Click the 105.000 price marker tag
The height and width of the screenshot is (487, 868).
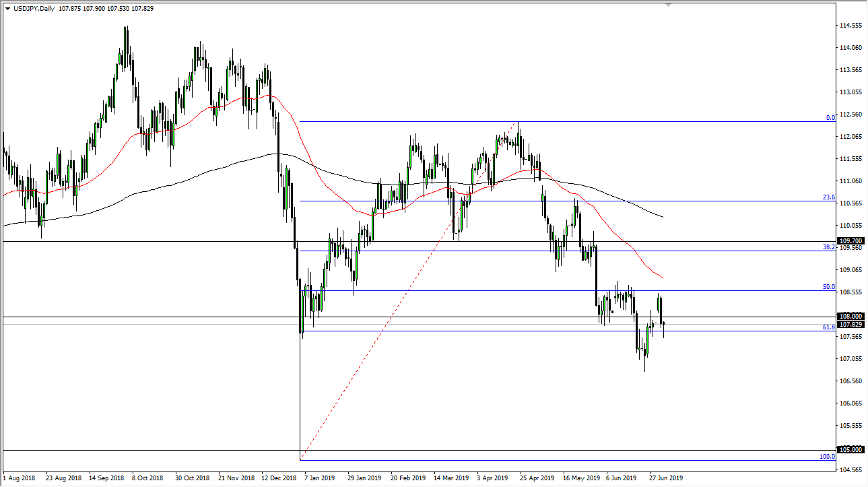(x=851, y=449)
